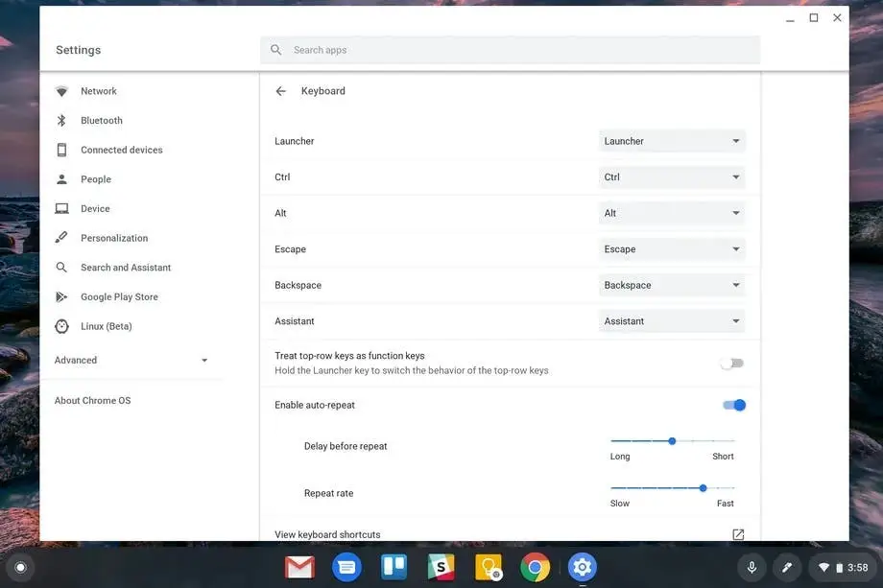Select Personalization in settings sidebar
The width and height of the screenshot is (883, 588).
point(114,238)
